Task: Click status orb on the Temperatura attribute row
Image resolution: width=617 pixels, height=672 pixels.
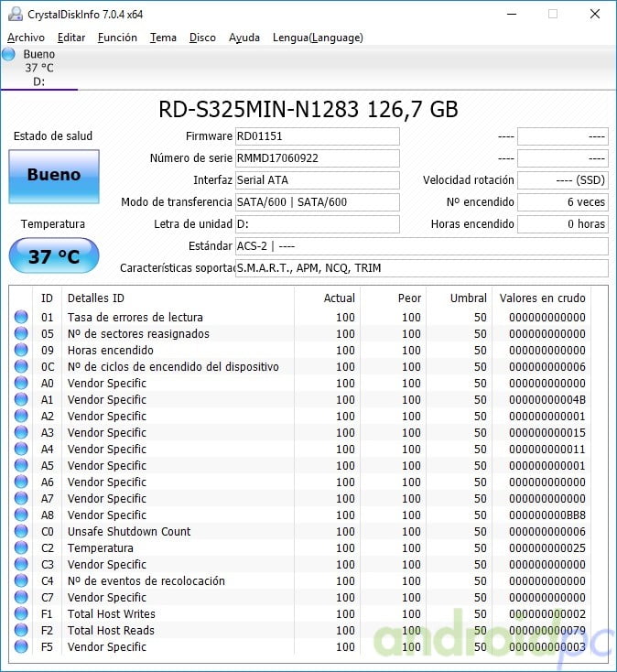Action: (x=21, y=548)
